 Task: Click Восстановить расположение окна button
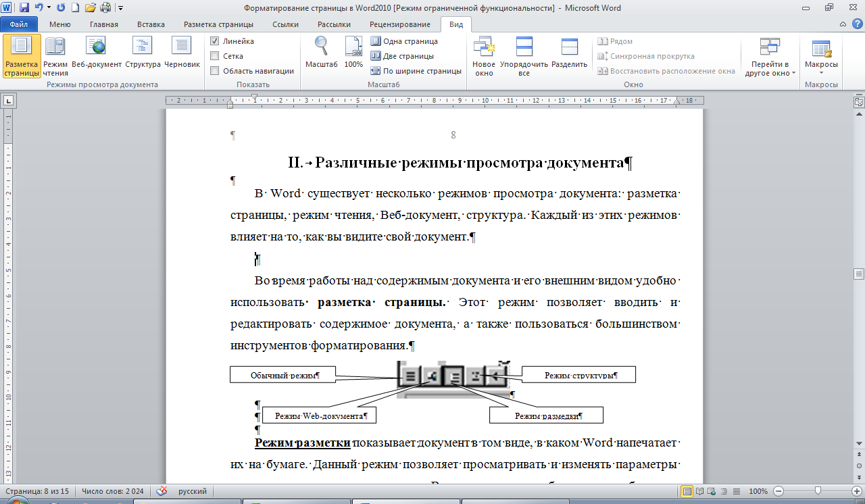666,71
